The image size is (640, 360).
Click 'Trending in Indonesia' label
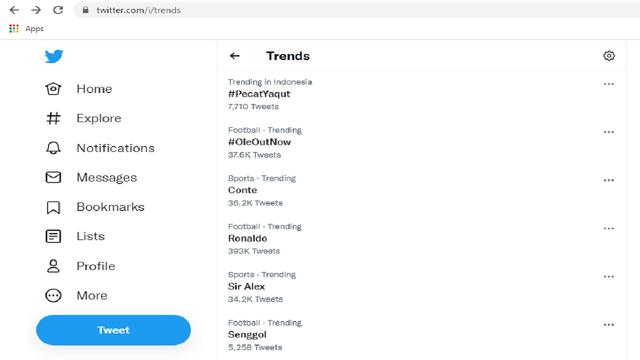pyautogui.click(x=270, y=82)
